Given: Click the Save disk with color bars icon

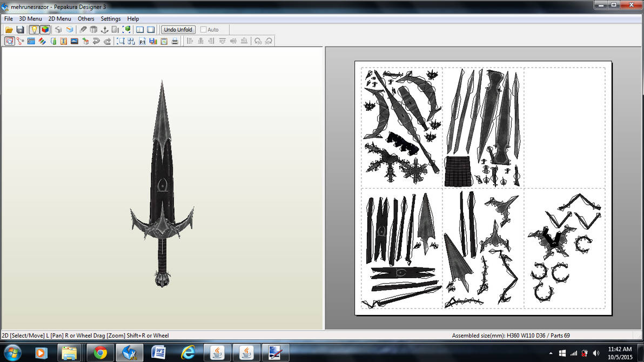Looking at the screenshot, I should click(153, 41).
